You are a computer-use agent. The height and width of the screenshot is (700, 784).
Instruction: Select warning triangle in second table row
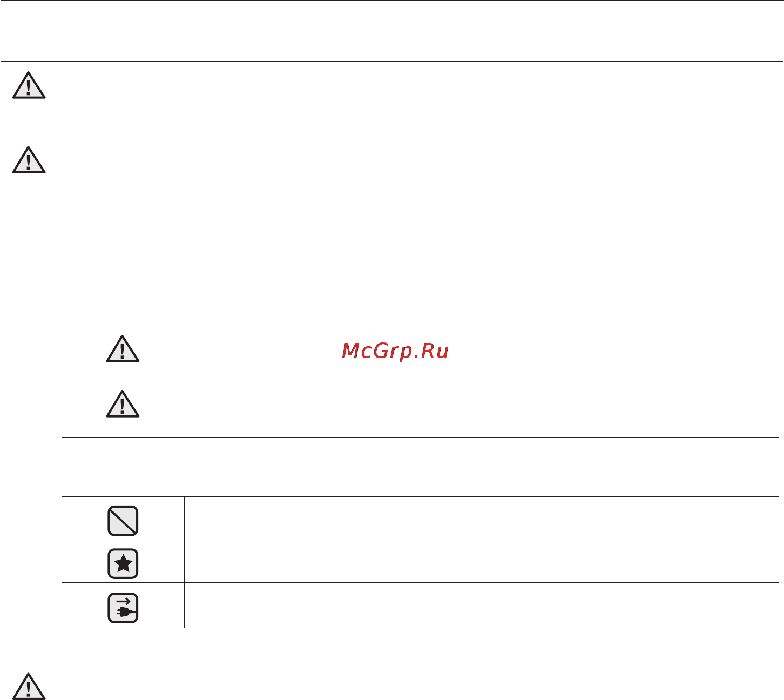coord(123,404)
